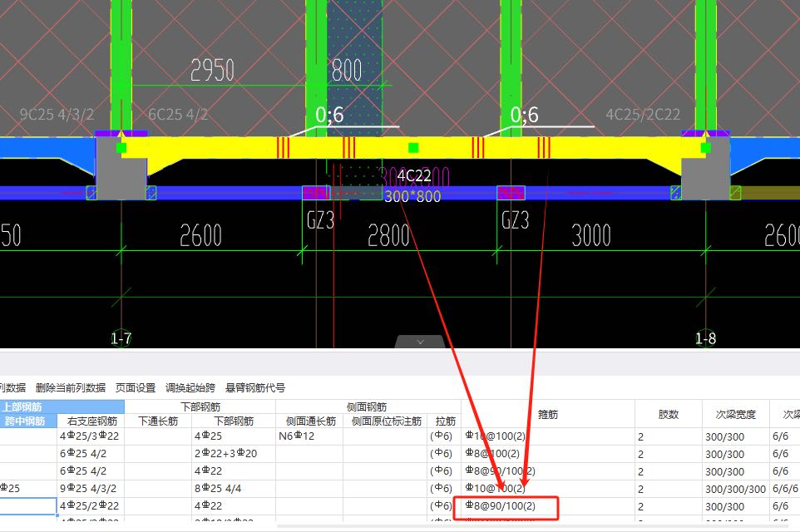Select the bottom rebar cell 8⌀25 4/4
Screen dimensions: 800x532
click(234, 489)
